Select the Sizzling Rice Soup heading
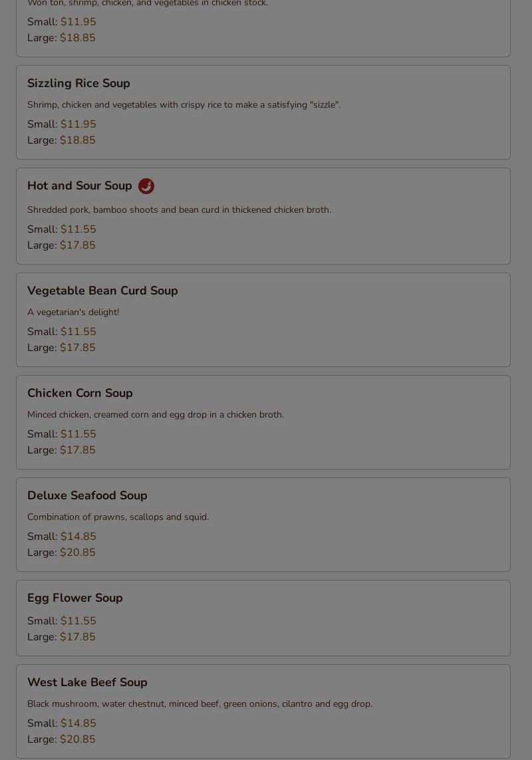The height and width of the screenshot is (760, 532). (78, 83)
